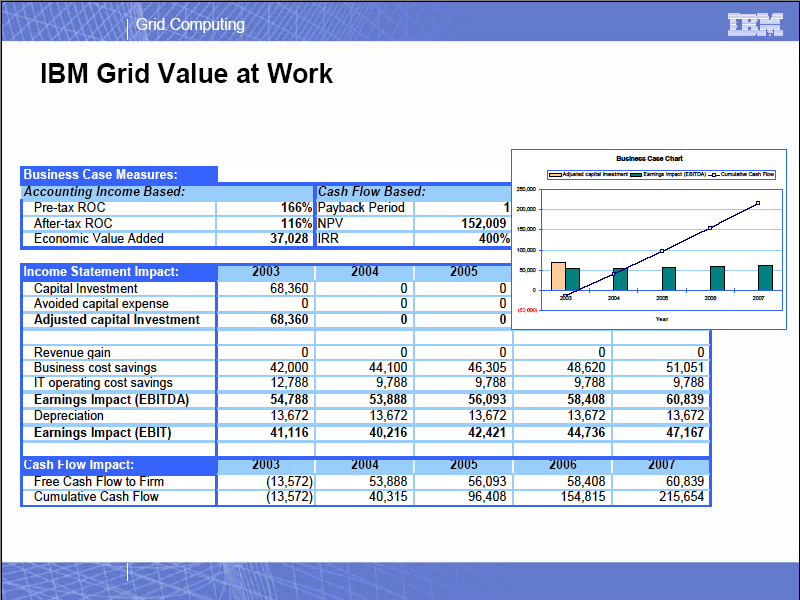Select the 'Revenue gain' row label
800x600 pixels.
pos(72,353)
